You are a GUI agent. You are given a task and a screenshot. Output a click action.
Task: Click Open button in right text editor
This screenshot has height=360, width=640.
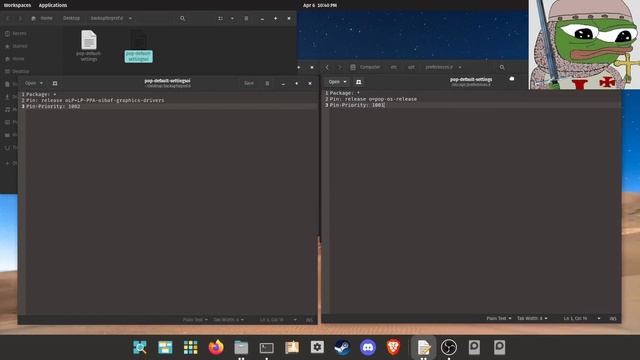(x=337, y=82)
